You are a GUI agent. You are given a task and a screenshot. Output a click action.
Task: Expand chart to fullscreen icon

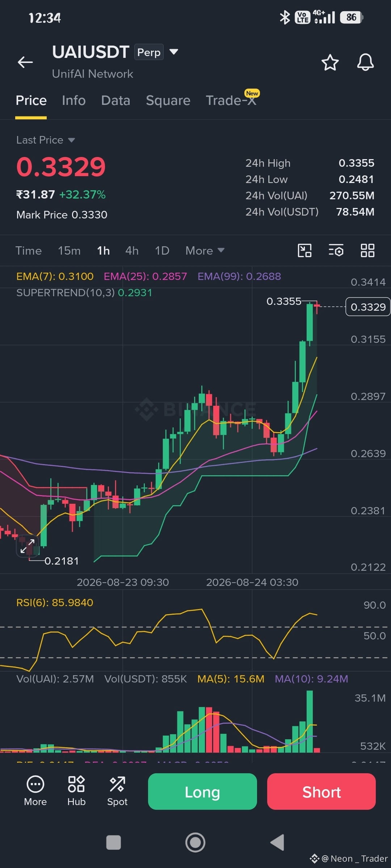[x=28, y=546]
